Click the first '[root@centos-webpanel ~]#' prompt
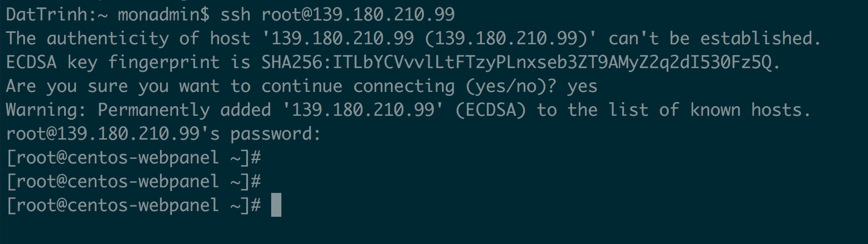Screen dimensions: 868x244 point(133,158)
